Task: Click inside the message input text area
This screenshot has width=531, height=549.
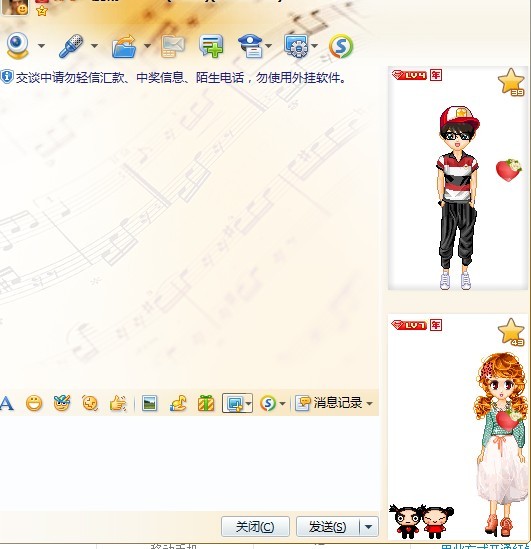Action: point(189,463)
